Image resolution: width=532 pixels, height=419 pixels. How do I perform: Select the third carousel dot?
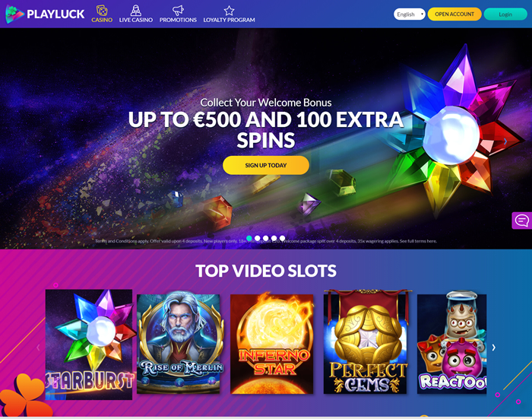pos(266,238)
